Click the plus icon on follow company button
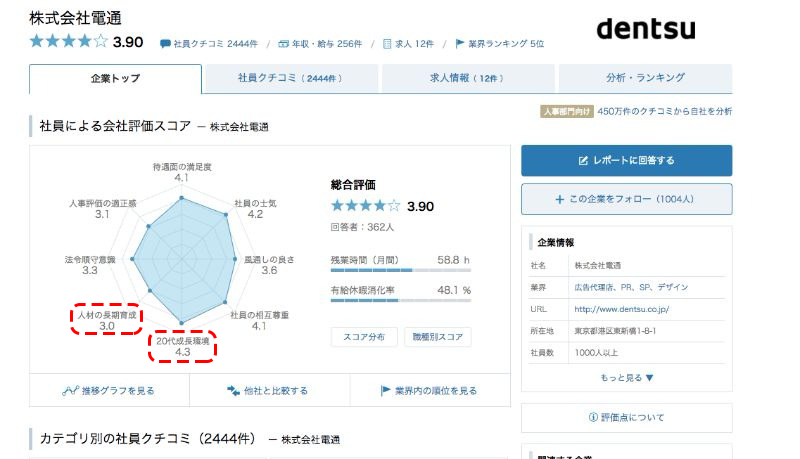The width and height of the screenshot is (800, 459). click(x=560, y=199)
